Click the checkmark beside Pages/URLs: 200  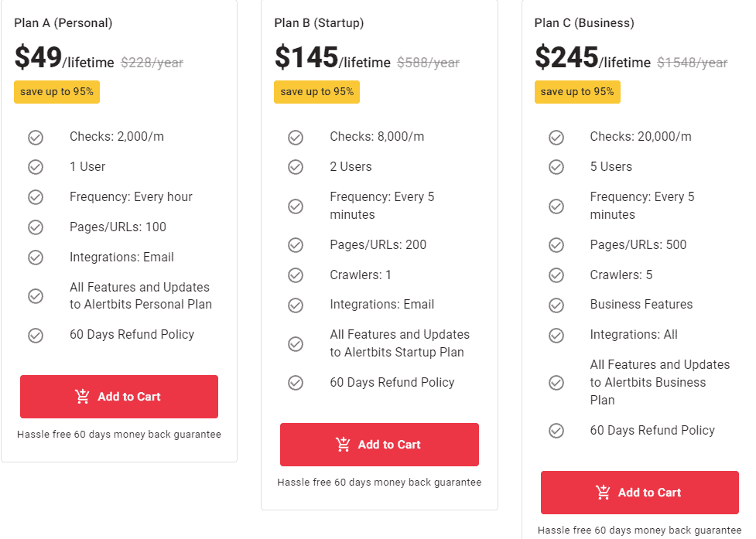(296, 244)
